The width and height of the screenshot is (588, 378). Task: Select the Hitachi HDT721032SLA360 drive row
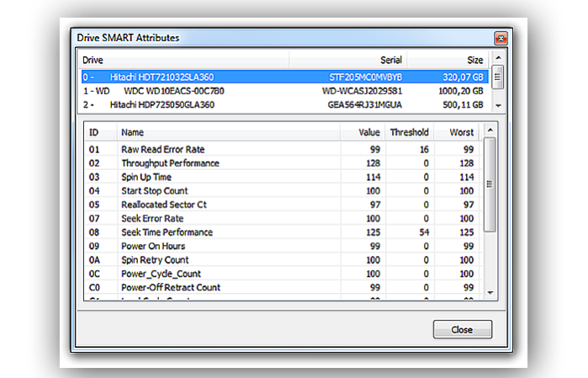click(x=285, y=77)
